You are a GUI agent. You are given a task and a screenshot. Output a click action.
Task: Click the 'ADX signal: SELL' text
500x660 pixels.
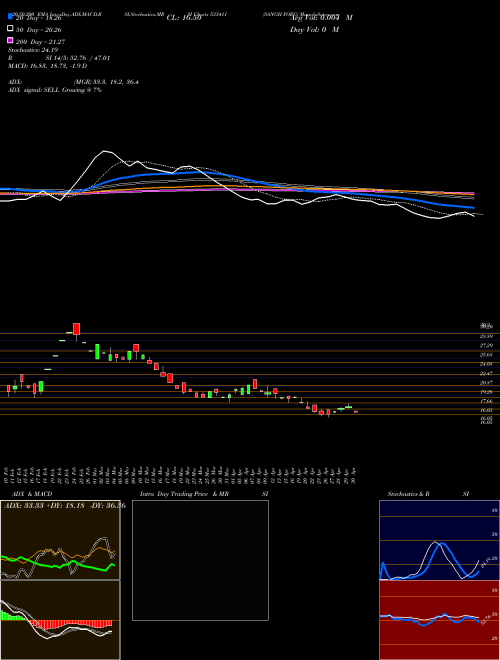(x=55, y=90)
